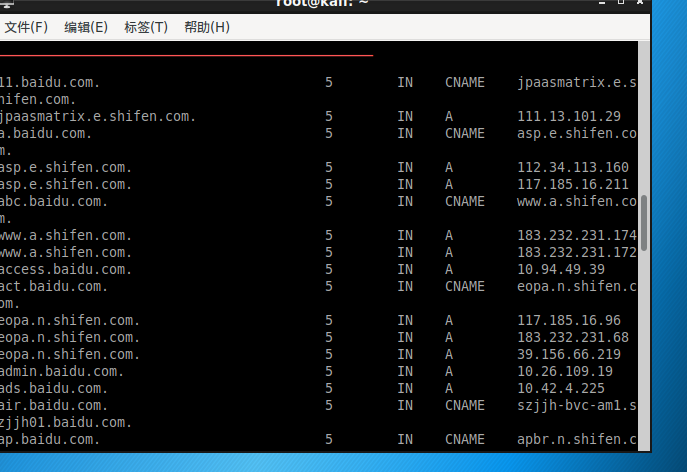Click the abc.baidu.com. hostname
The image size is (687, 472).
pos(54,201)
